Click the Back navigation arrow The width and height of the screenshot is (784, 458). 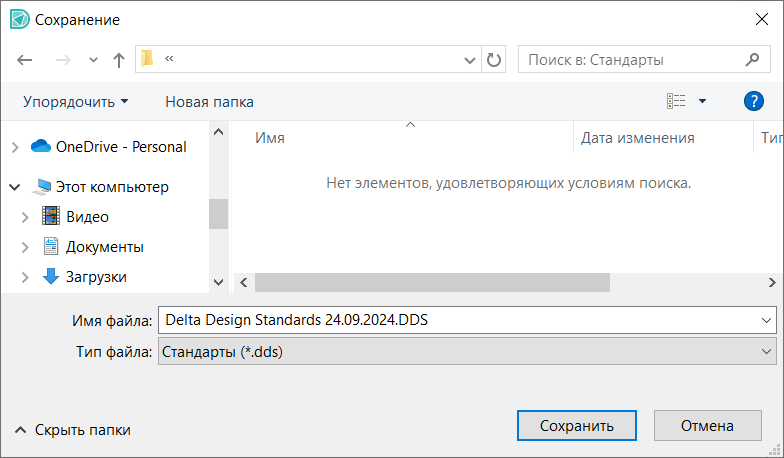(x=26, y=60)
